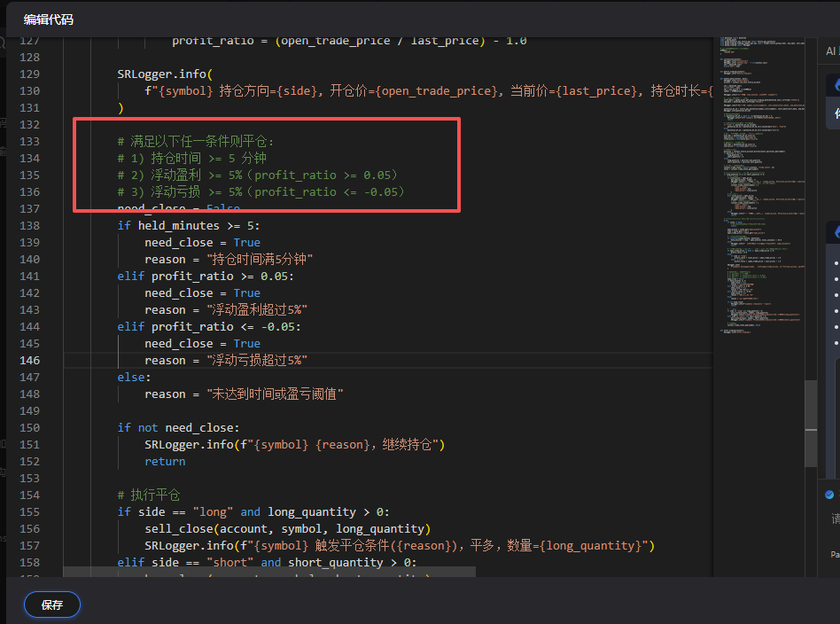Click 'need_close = True' on line 145
840x624 pixels.
pos(203,344)
